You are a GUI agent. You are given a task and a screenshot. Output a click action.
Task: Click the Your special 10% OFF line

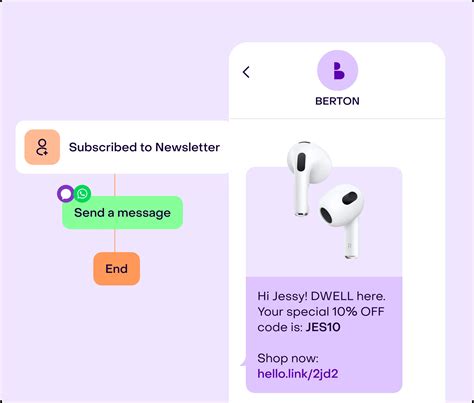pyautogui.click(x=321, y=312)
